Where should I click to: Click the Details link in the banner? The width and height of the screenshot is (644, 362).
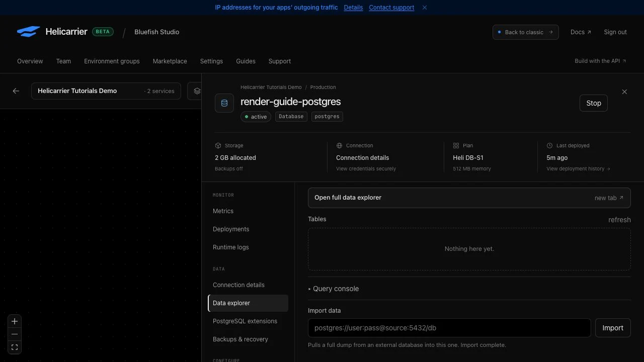pos(353,8)
